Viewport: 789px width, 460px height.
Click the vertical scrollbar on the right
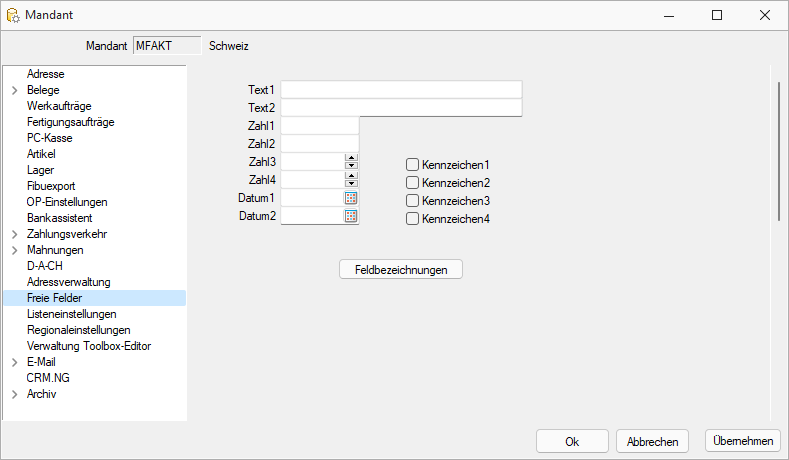click(779, 151)
